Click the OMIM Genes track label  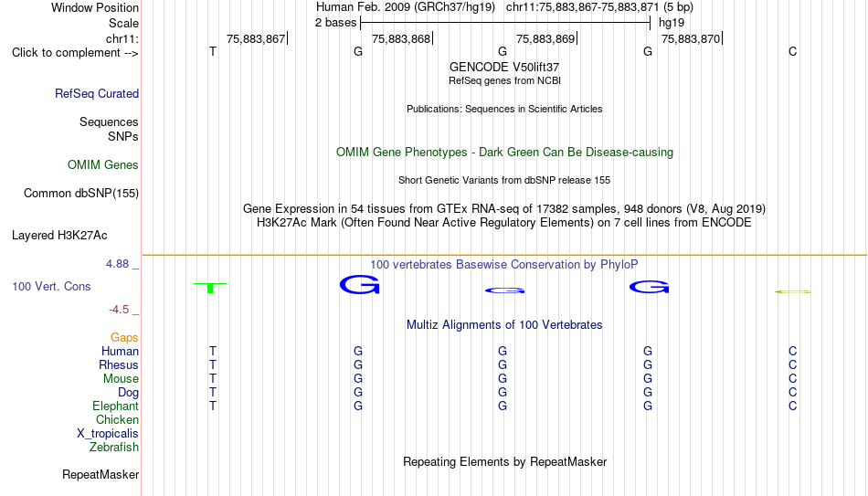(x=103, y=165)
